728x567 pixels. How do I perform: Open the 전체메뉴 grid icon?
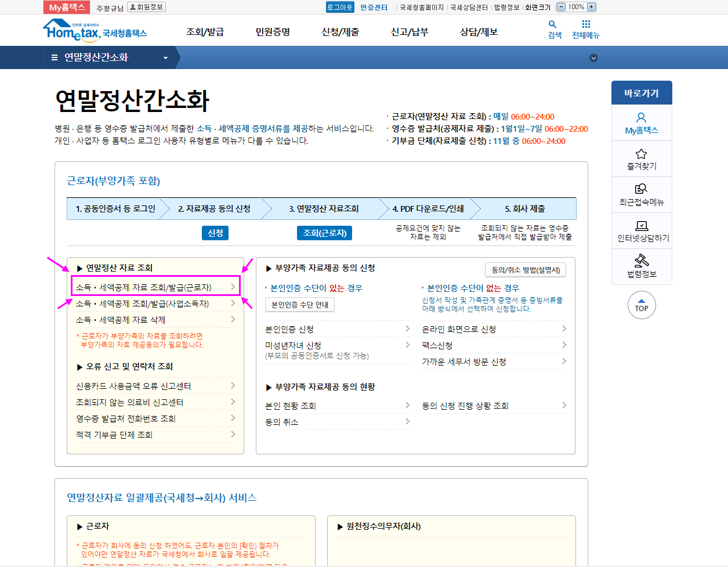(586, 24)
